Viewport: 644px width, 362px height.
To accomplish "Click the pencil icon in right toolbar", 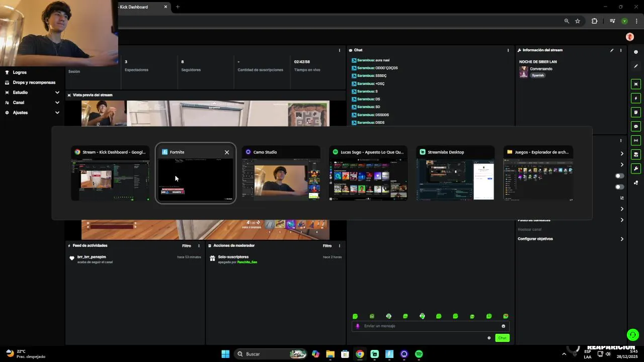I will 636,66.
